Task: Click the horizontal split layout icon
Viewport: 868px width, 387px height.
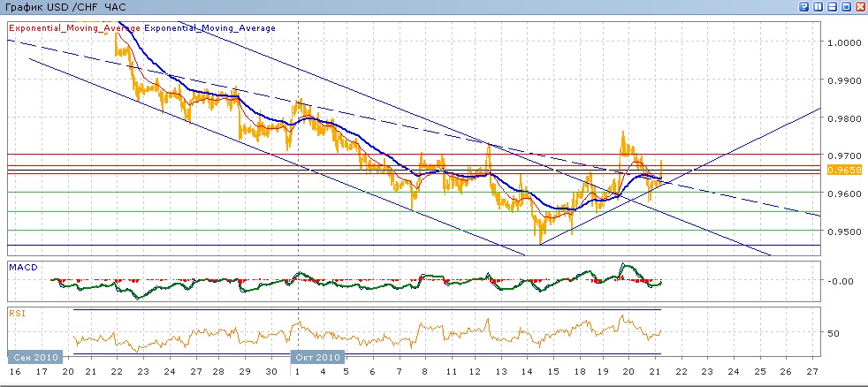Action: [832, 7]
